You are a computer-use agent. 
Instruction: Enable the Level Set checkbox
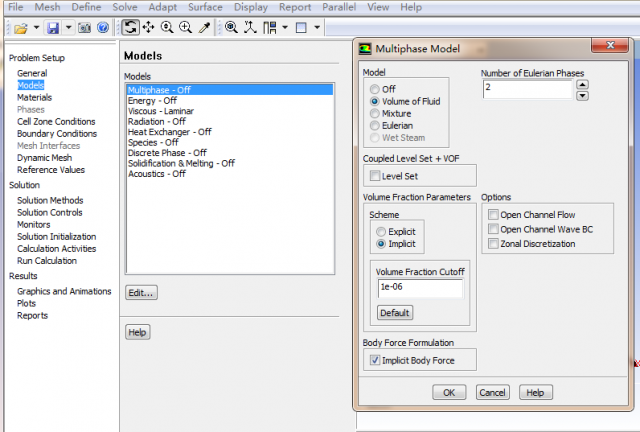coord(374,176)
